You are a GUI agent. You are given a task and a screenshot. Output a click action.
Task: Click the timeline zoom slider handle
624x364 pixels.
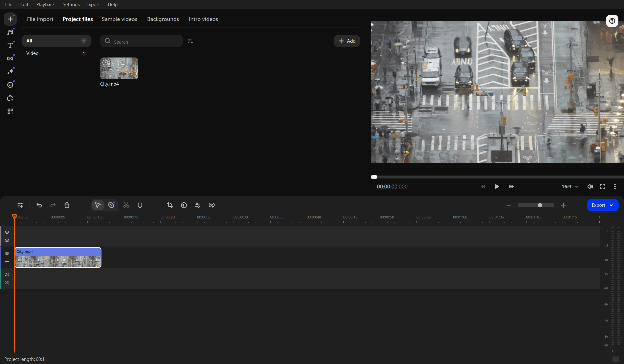(x=540, y=205)
